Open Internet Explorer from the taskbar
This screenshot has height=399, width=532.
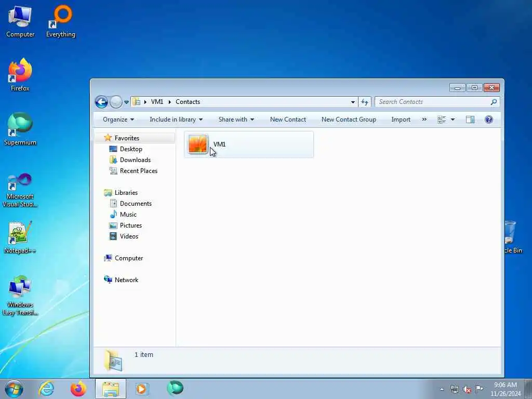tap(46, 389)
